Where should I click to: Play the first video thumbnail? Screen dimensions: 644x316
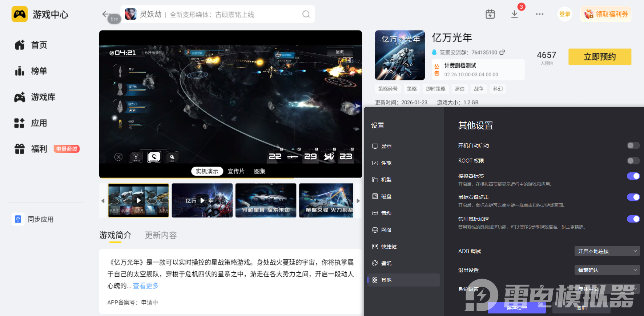point(138,200)
